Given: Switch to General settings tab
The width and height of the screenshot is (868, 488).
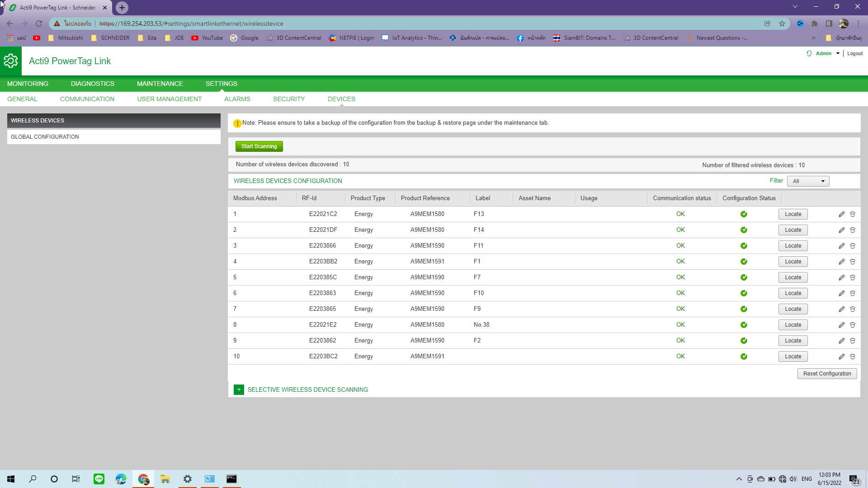Looking at the screenshot, I should click(x=22, y=99).
